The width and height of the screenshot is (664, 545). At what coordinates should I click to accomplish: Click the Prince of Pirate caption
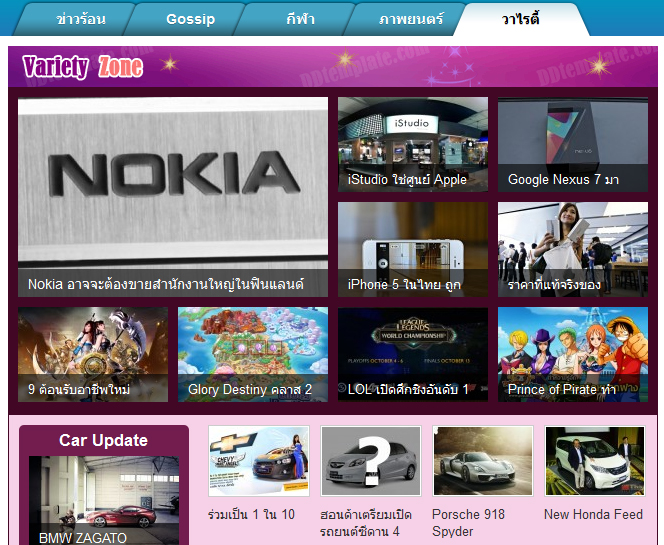coord(562,389)
